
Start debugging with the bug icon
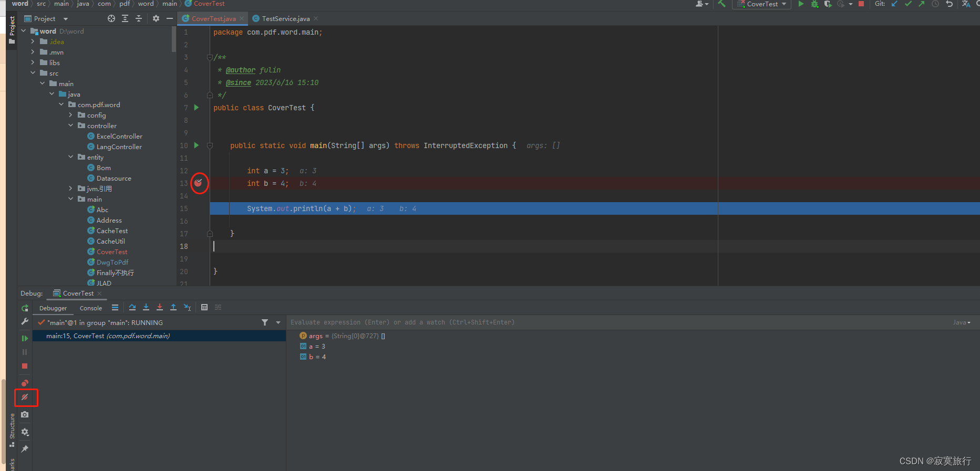[814, 4]
